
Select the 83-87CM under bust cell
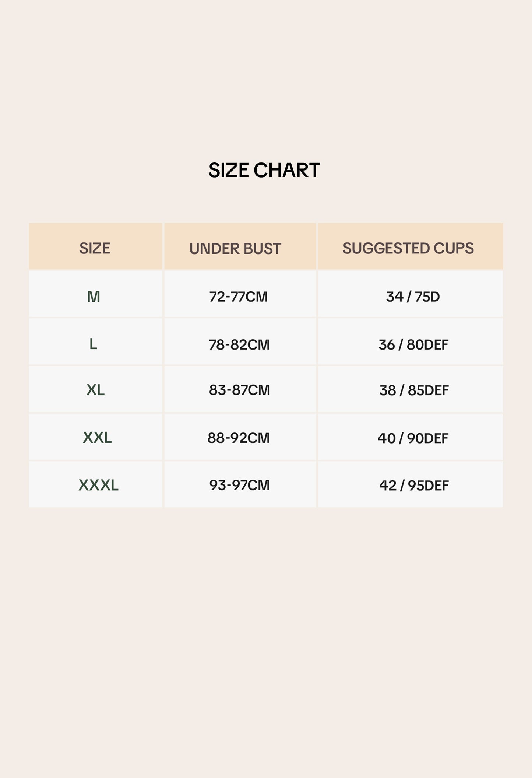coord(239,390)
